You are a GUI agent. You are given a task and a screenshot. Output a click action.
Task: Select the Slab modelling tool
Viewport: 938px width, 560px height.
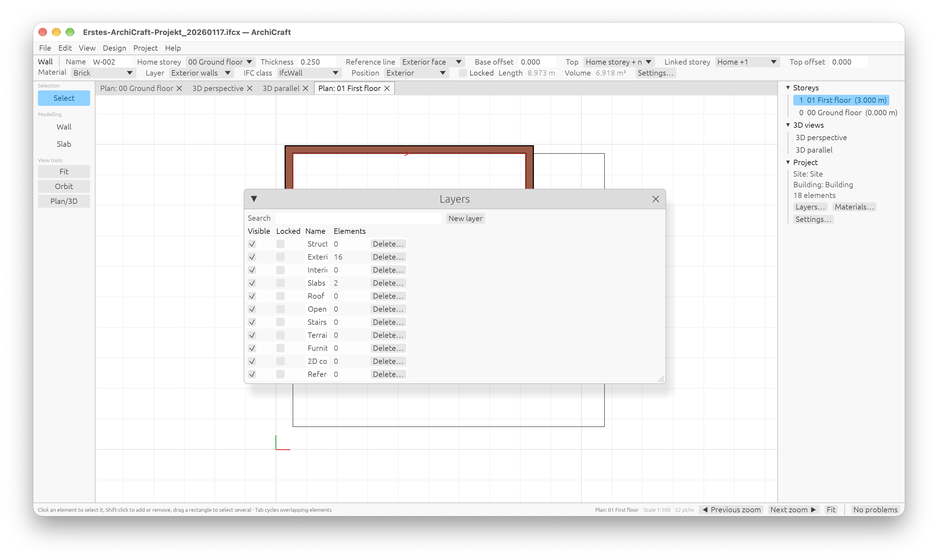click(x=64, y=144)
